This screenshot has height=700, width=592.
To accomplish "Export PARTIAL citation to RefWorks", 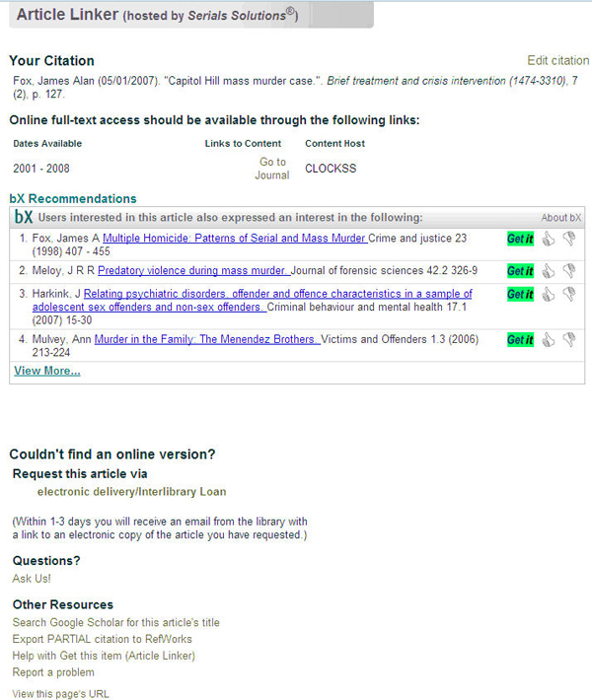I will point(103,640).
